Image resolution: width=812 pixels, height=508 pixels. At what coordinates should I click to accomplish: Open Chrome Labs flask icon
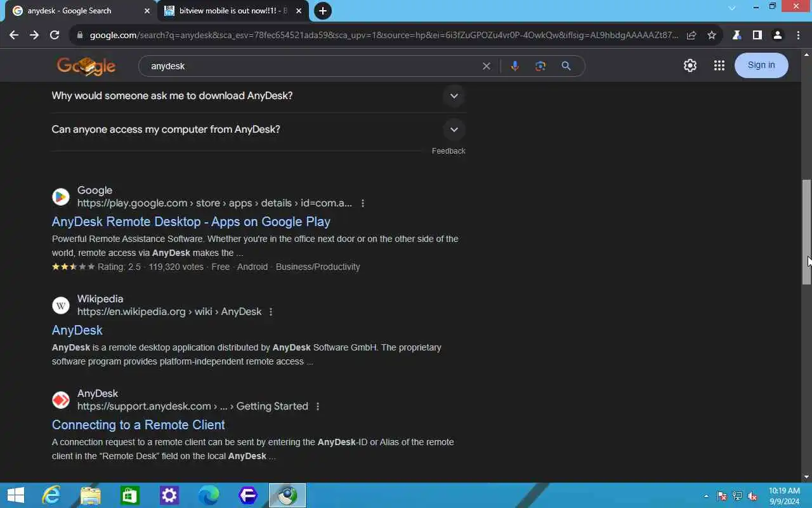(737, 36)
